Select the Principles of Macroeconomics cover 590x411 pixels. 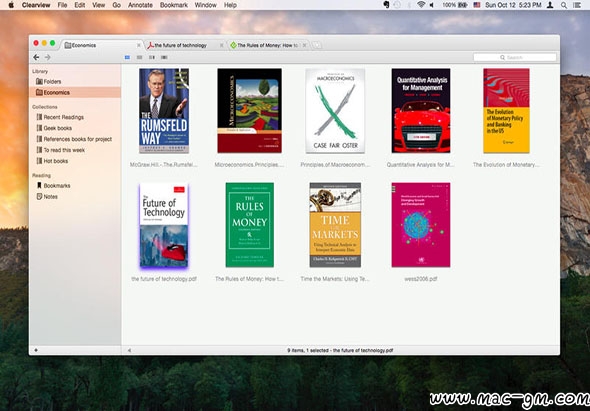335,111
